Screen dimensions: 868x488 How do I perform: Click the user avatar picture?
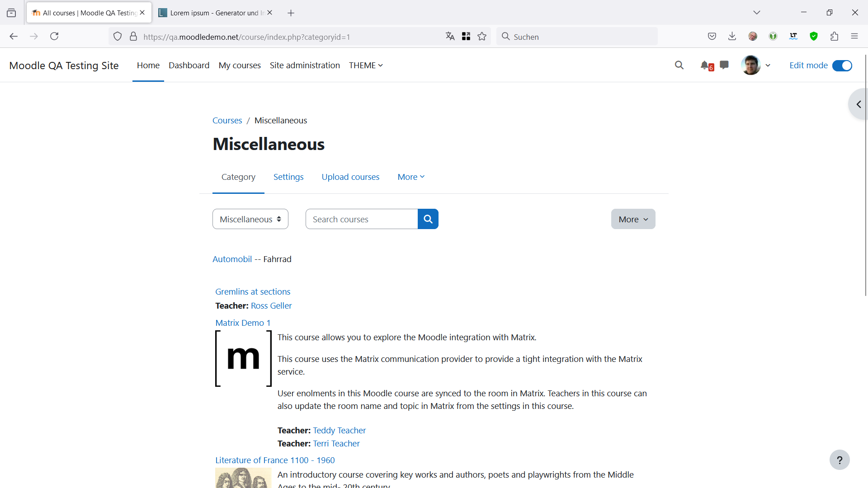pyautogui.click(x=751, y=65)
